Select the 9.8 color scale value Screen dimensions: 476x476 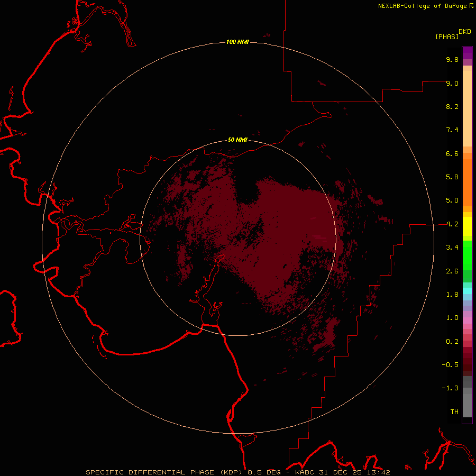[x=452, y=59]
